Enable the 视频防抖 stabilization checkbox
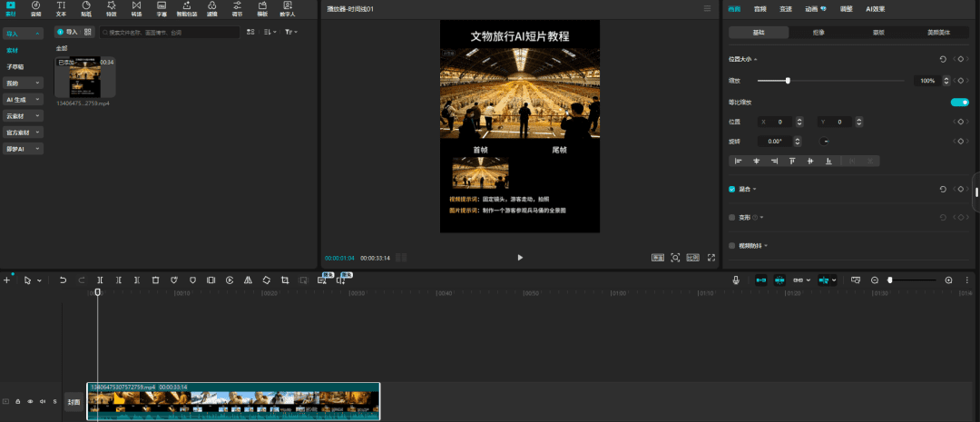Screen dimensions: 980x422 [732, 245]
